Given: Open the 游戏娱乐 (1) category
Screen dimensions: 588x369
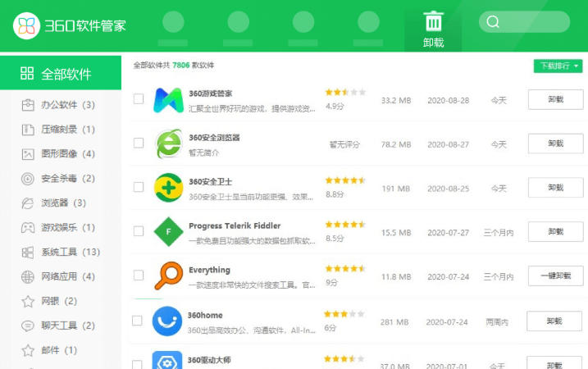Looking at the screenshot, I should tap(61, 228).
